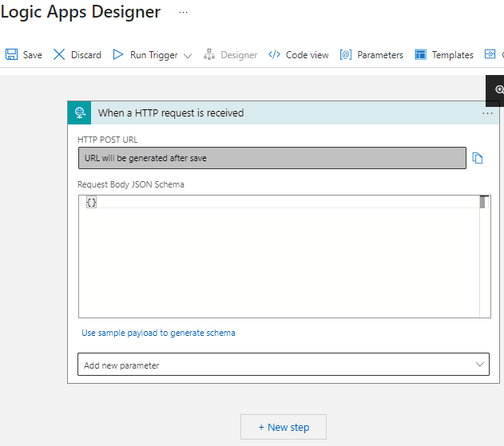The image size is (504, 446).
Task: Click the Parameters @ icon
Action: coord(346,54)
